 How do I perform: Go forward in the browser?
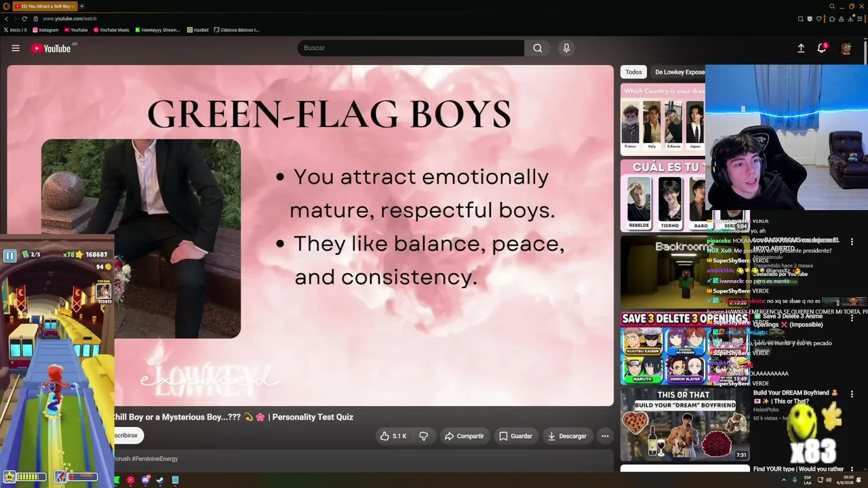tap(16, 18)
